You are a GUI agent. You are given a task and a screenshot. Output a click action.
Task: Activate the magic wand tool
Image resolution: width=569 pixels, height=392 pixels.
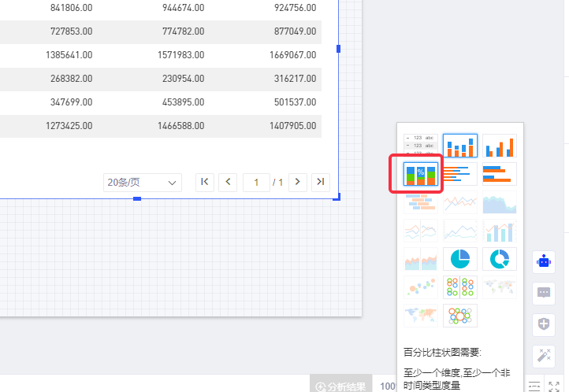click(544, 355)
